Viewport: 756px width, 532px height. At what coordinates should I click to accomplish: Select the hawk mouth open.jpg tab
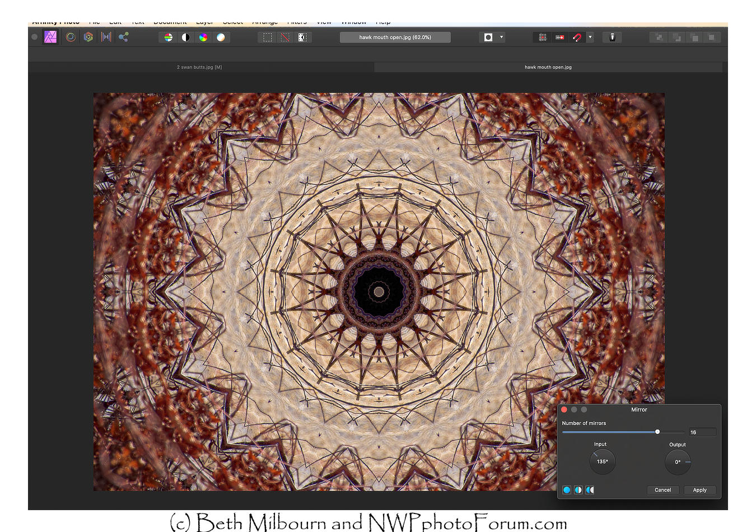tap(548, 67)
